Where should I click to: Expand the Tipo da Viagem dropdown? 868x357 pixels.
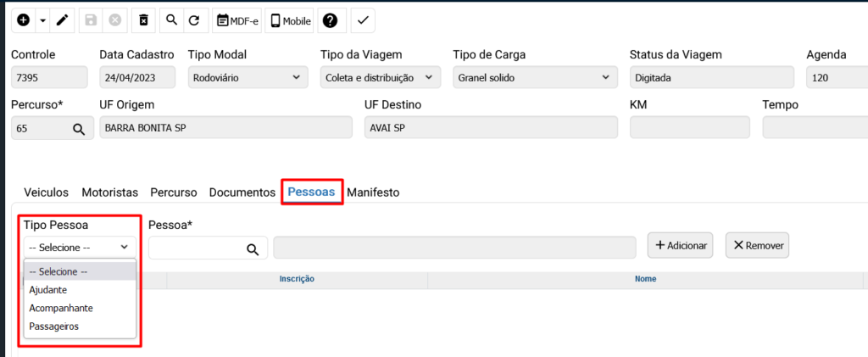pyautogui.click(x=380, y=77)
